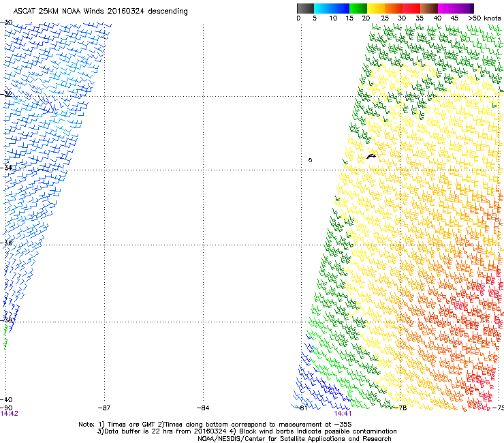Screen dimensions: 504x443
Task: Click the '-87' longitude axis label
Action: (x=104, y=408)
